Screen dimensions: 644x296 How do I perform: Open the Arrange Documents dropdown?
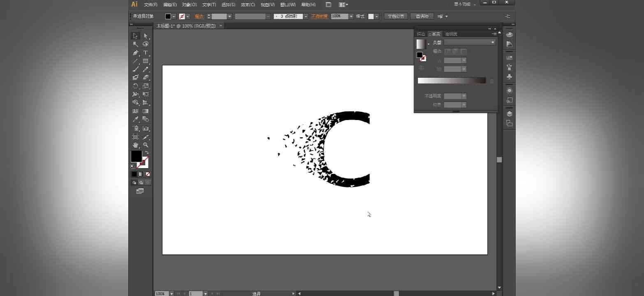[x=343, y=5]
